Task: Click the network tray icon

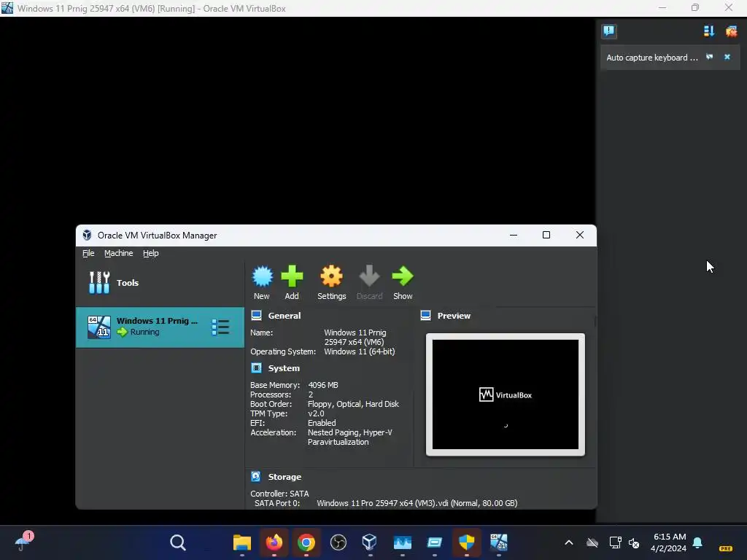Action: [x=615, y=542]
